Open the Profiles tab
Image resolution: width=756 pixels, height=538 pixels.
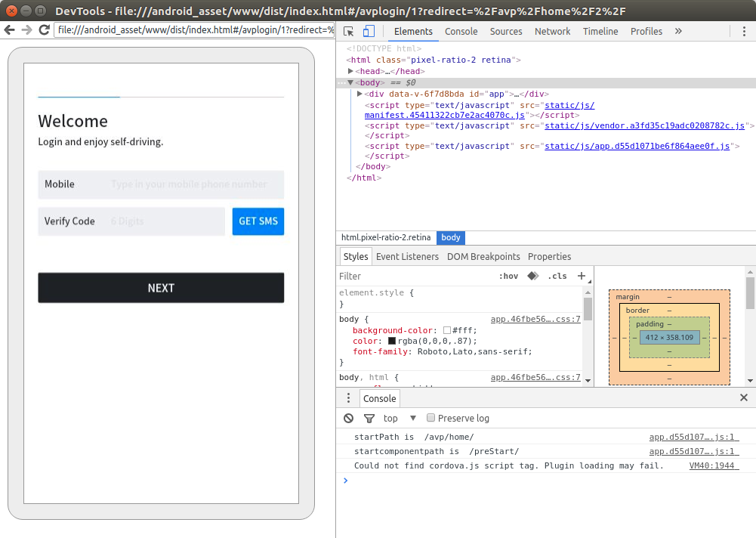click(646, 32)
